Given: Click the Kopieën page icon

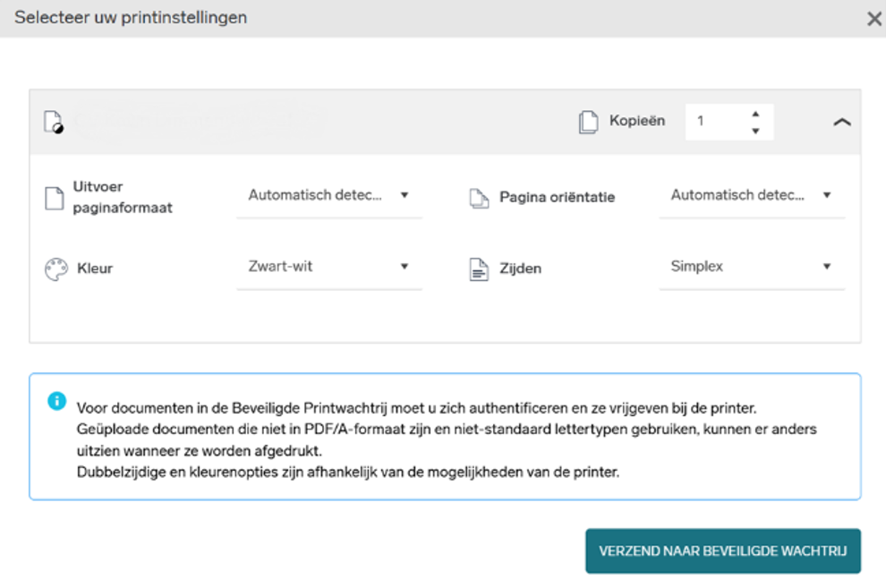Looking at the screenshot, I should pyautogui.click(x=588, y=120).
